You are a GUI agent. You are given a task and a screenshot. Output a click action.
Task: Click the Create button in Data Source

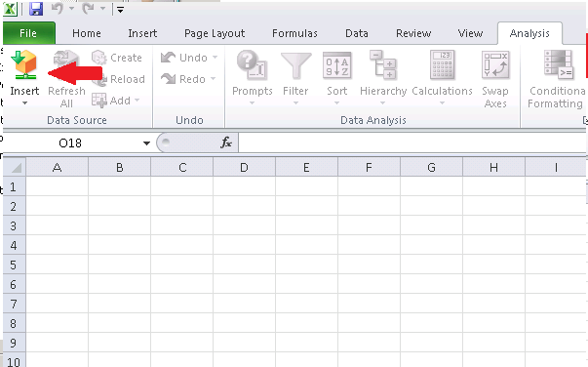(x=117, y=58)
